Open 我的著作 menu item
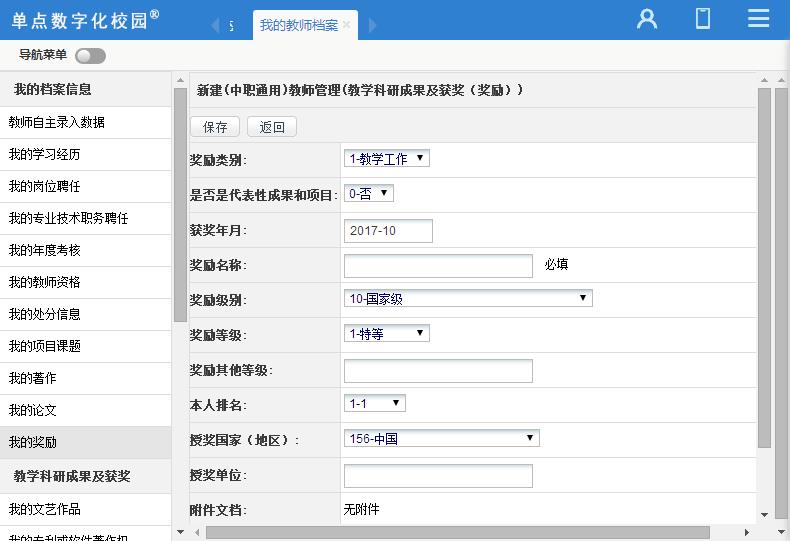790x541 pixels. [x=86, y=378]
